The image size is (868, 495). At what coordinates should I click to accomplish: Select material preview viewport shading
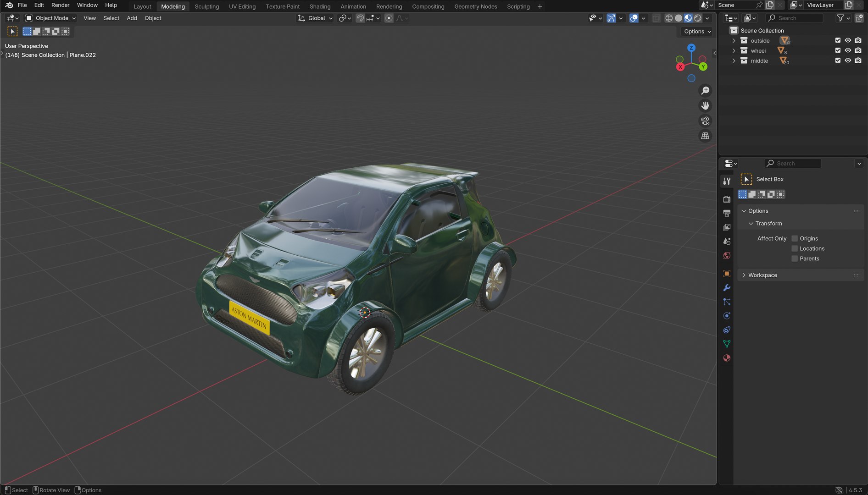pos(688,18)
